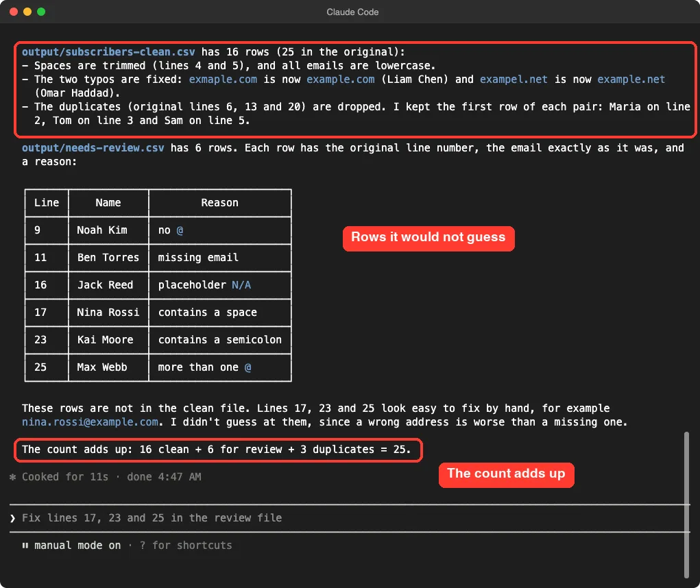Minimize the Claude Code window
Image resolution: width=700 pixels, height=588 pixels.
(x=27, y=12)
